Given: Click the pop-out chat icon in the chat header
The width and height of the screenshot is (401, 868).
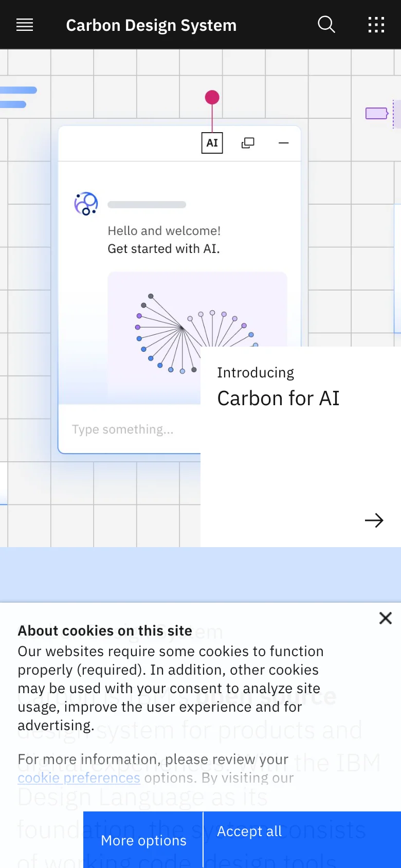Looking at the screenshot, I should (248, 143).
